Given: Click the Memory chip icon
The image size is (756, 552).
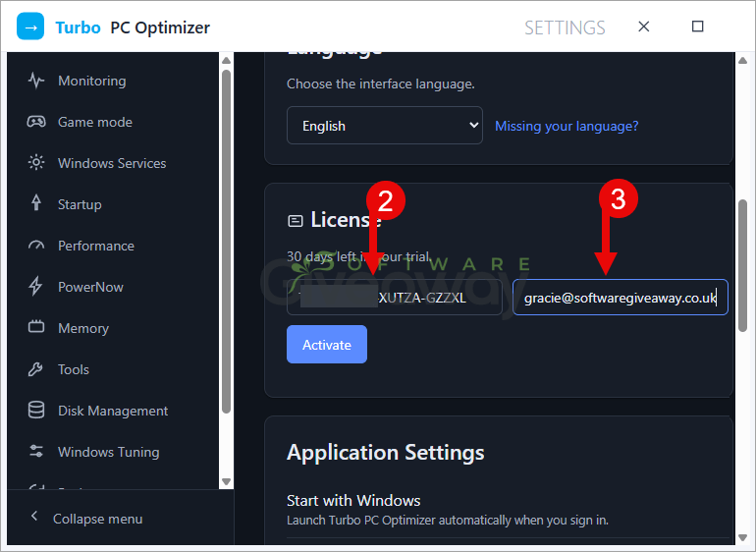Looking at the screenshot, I should click(x=36, y=327).
